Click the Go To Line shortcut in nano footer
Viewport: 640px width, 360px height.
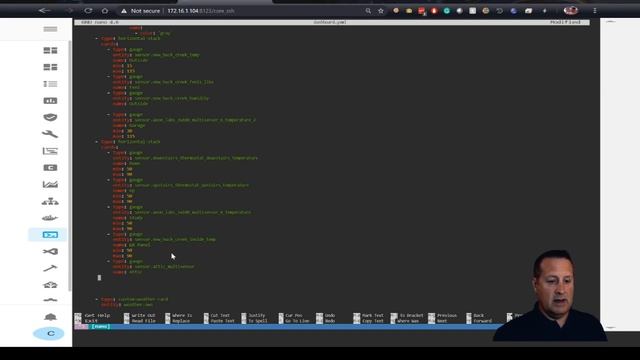point(297,321)
